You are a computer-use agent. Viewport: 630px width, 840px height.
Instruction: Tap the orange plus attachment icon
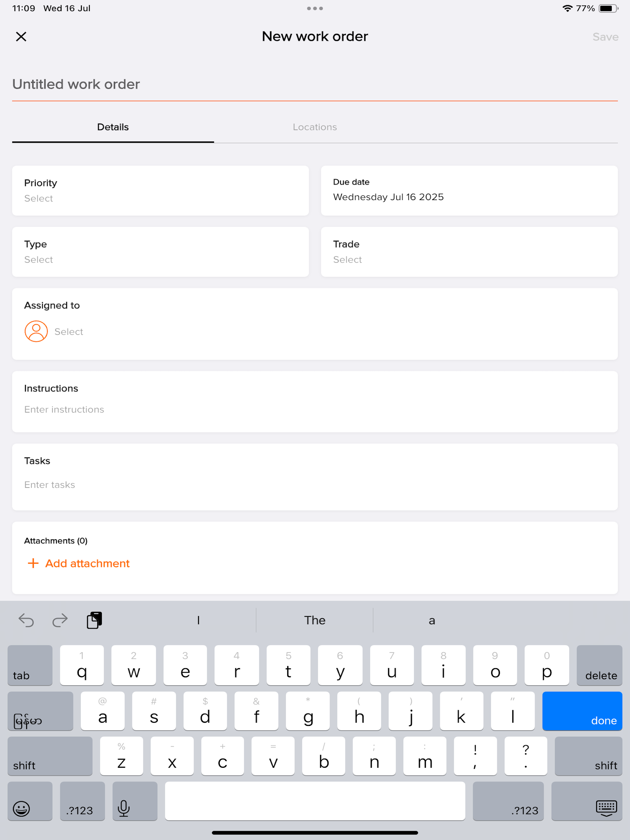point(33,563)
